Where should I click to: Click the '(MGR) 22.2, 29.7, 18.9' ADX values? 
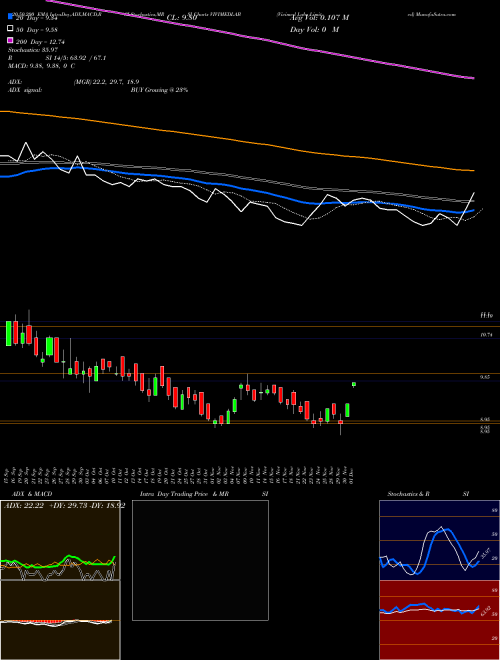click(x=106, y=82)
